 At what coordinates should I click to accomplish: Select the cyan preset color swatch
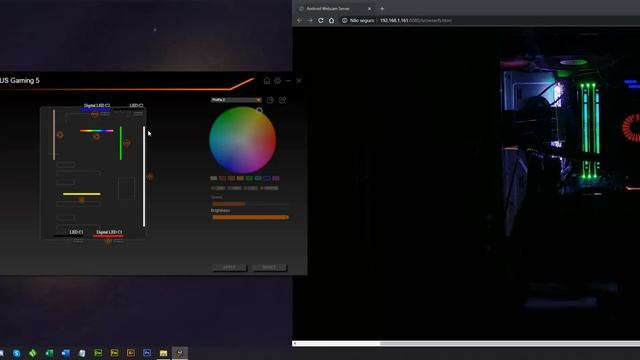tap(258, 178)
